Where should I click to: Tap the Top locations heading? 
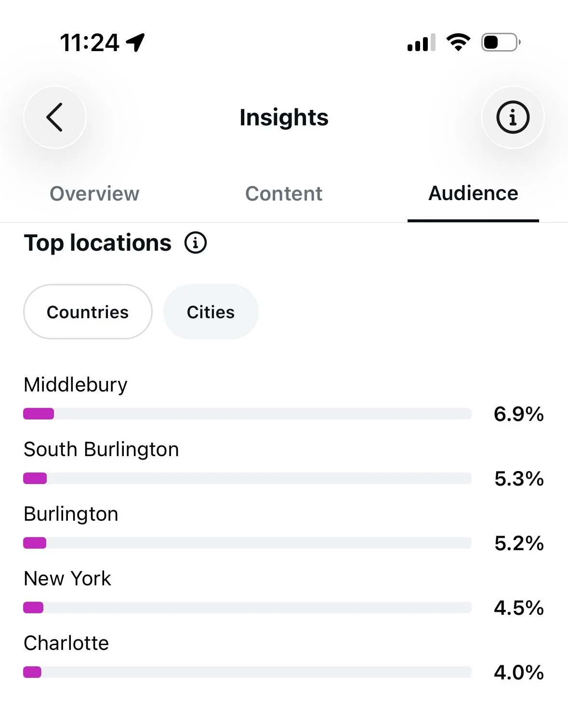click(x=98, y=243)
